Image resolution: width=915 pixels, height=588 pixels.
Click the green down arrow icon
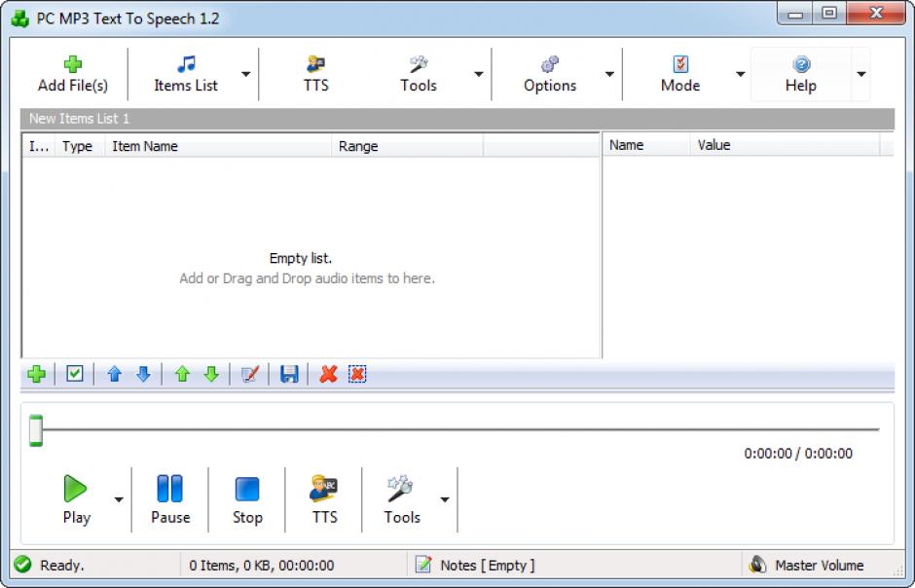click(211, 374)
